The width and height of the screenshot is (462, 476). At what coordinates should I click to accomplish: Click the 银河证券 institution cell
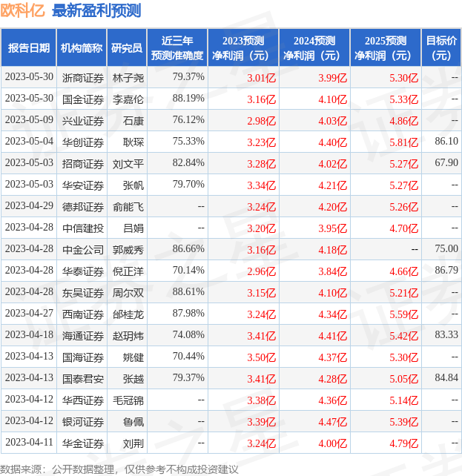point(83,422)
